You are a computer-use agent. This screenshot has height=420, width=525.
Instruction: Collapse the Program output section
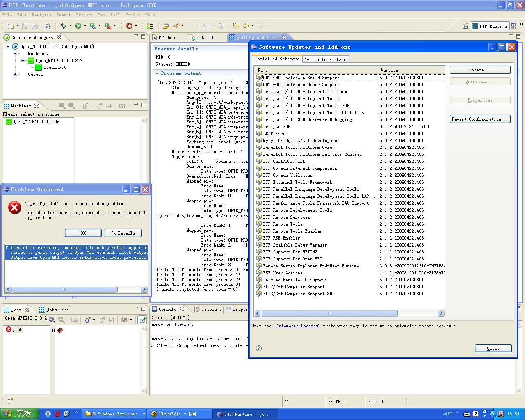[x=157, y=73]
